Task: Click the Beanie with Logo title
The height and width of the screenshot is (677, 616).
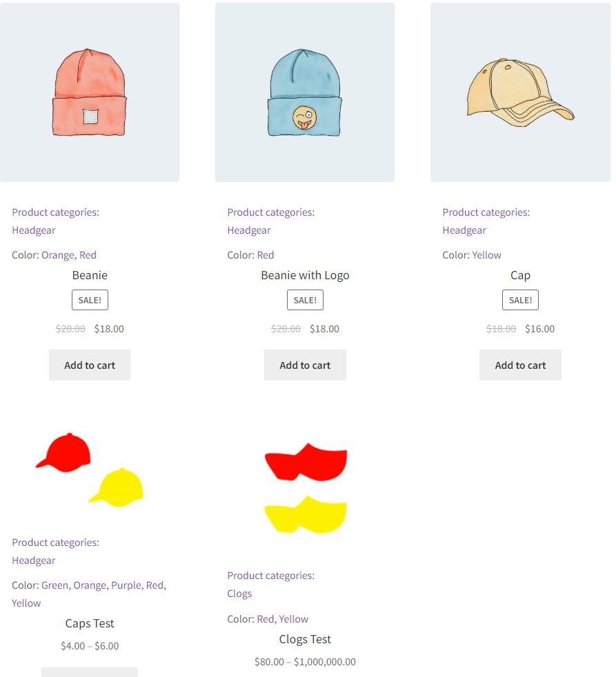Action: pos(305,276)
